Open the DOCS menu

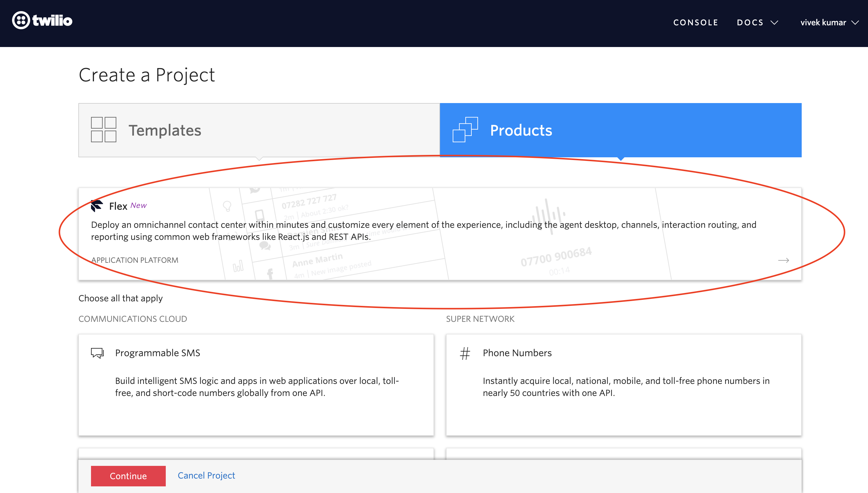pyautogui.click(x=758, y=23)
